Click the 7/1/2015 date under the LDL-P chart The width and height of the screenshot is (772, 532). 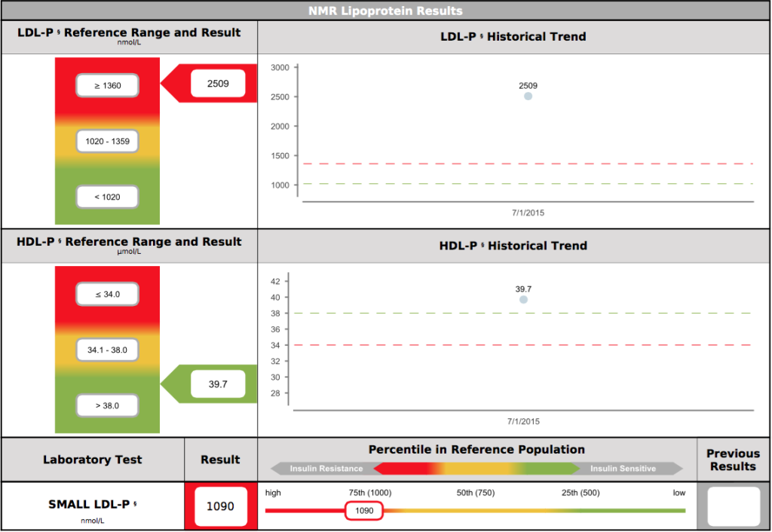coord(528,212)
